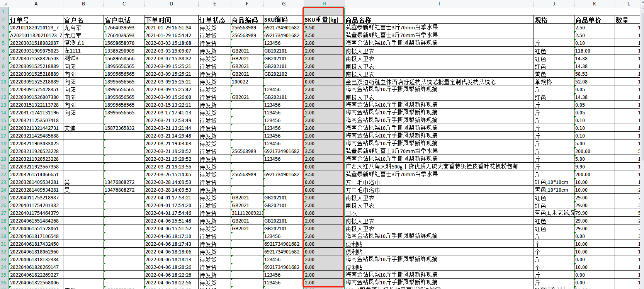Select the product code 100022 cell

coord(246,82)
